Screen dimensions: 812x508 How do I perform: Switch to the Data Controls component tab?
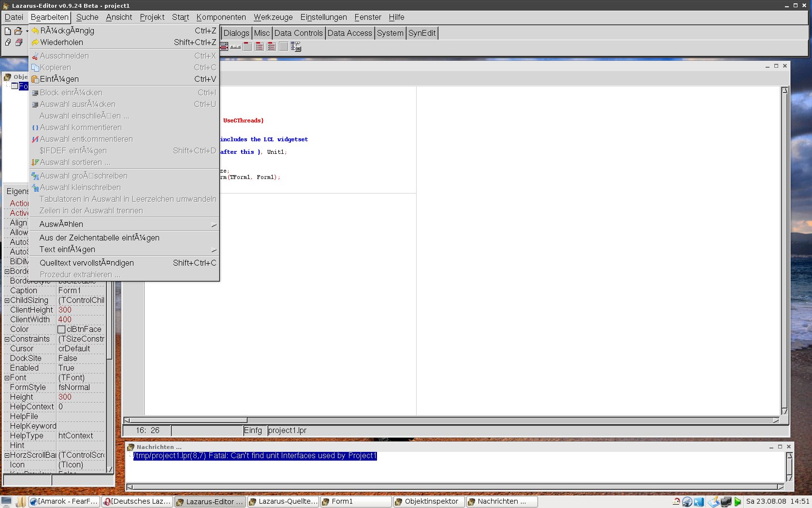[298, 33]
